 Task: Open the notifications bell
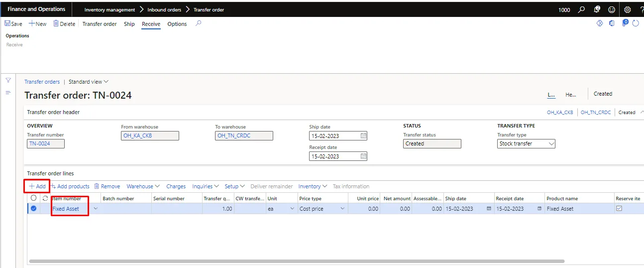coord(597,9)
